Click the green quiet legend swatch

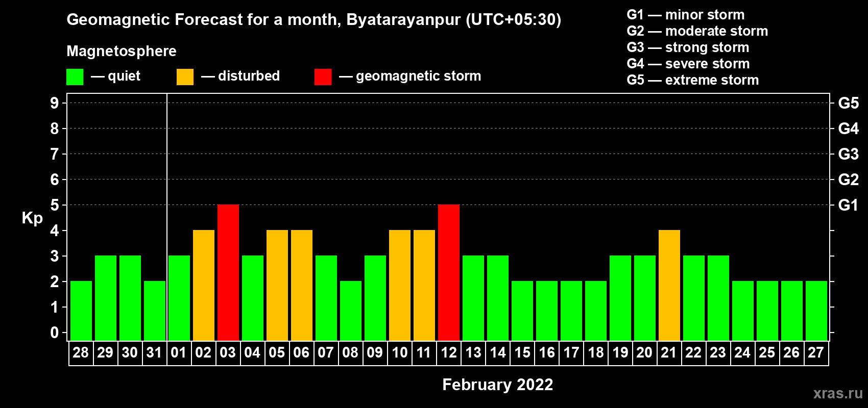(x=75, y=77)
